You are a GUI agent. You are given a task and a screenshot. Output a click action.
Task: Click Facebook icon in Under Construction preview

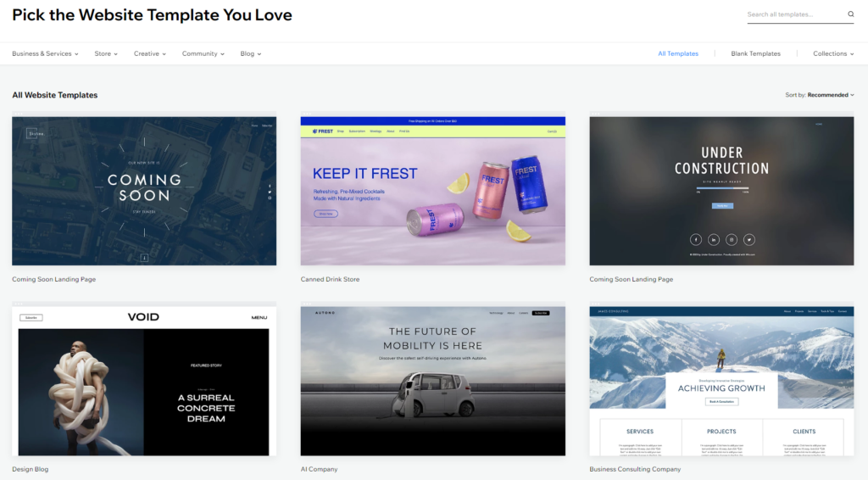pos(696,240)
